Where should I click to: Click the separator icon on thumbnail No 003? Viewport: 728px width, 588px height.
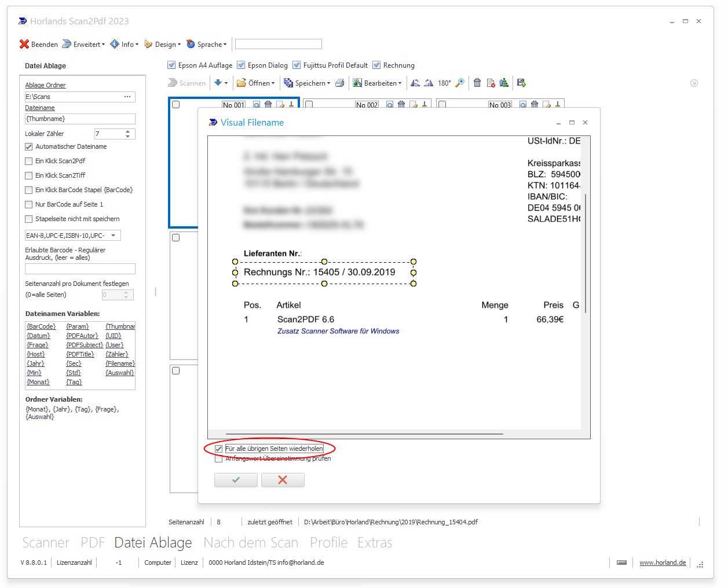point(558,105)
